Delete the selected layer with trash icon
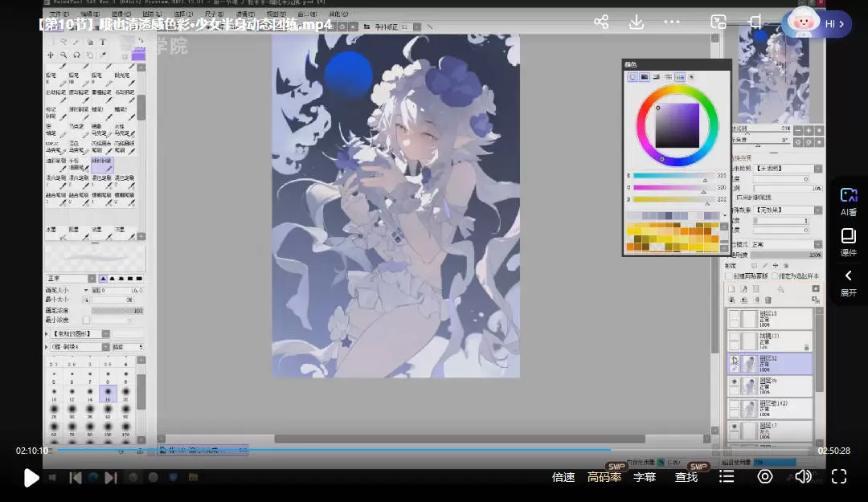The height and width of the screenshot is (502, 868). pyautogui.click(x=768, y=300)
